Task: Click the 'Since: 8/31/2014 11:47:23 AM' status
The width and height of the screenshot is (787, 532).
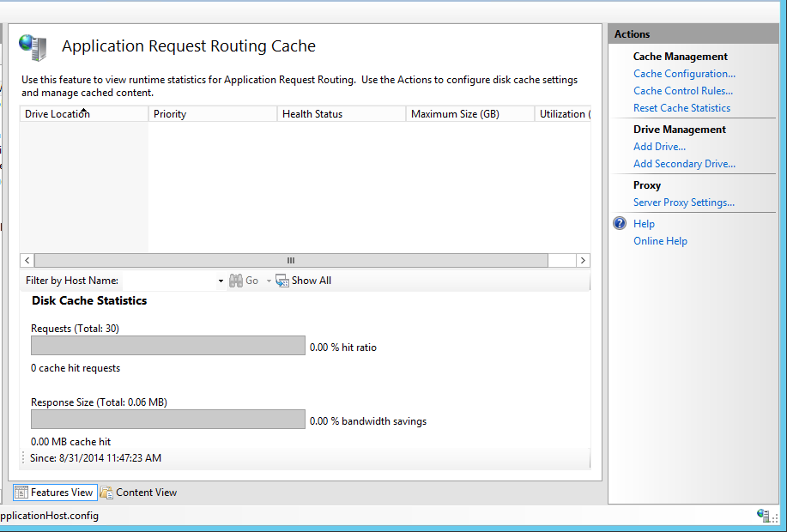Action: coord(95,457)
